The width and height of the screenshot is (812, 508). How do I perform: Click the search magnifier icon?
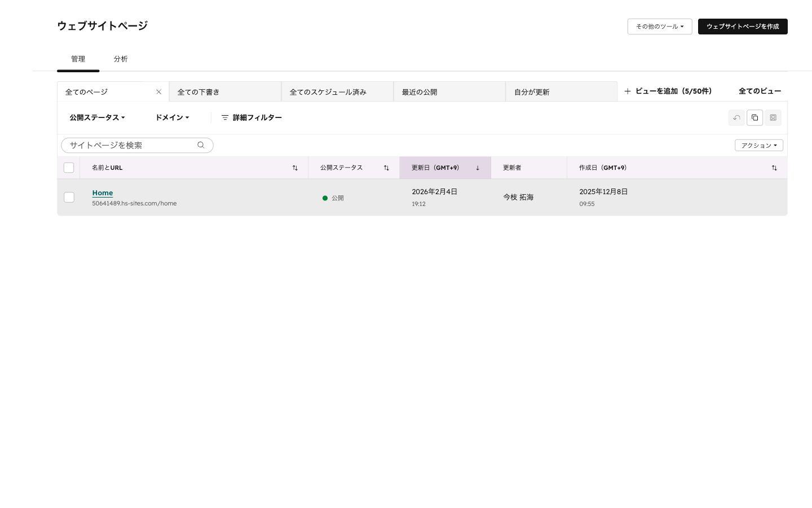[201, 145]
